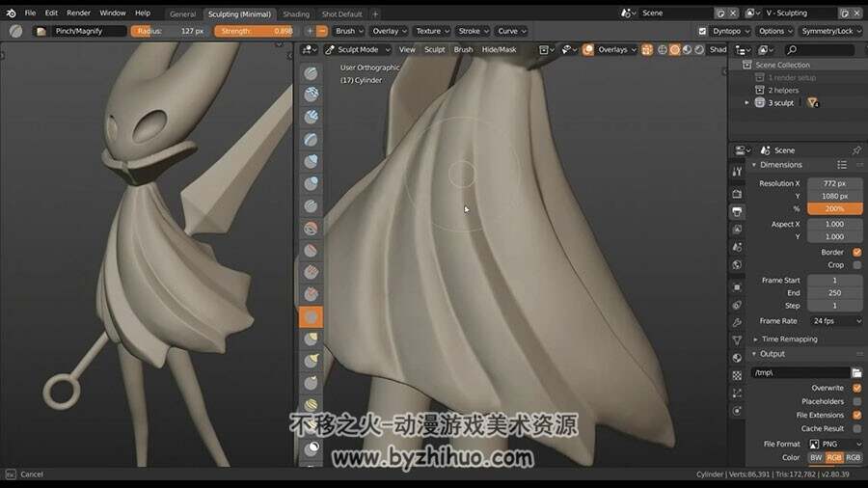
Task: Toggle the Dyntopo checkbox
Action: (x=702, y=31)
